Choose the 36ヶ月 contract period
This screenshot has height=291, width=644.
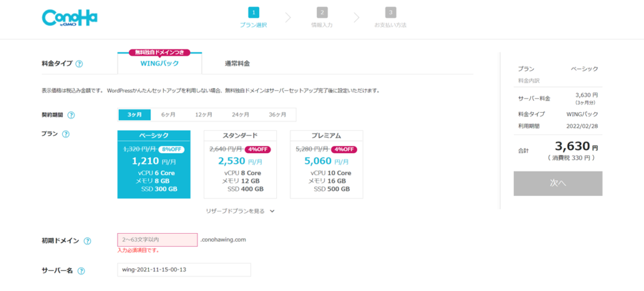pos(277,115)
